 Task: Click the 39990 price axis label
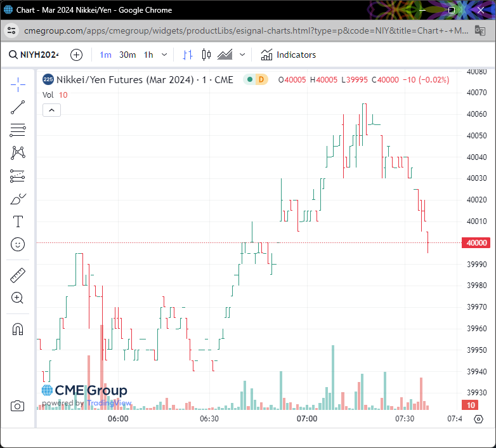pos(477,264)
